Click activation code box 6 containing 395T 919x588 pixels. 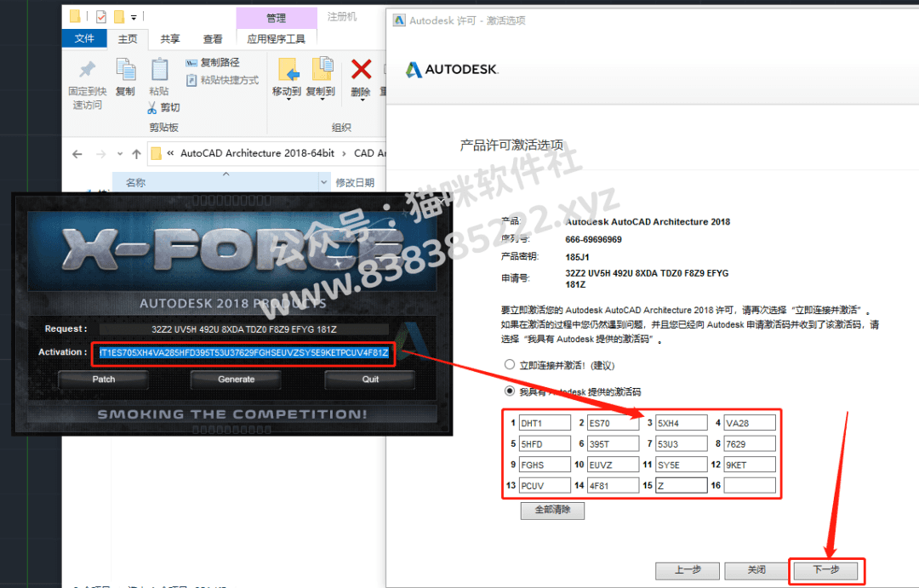coord(613,444)
